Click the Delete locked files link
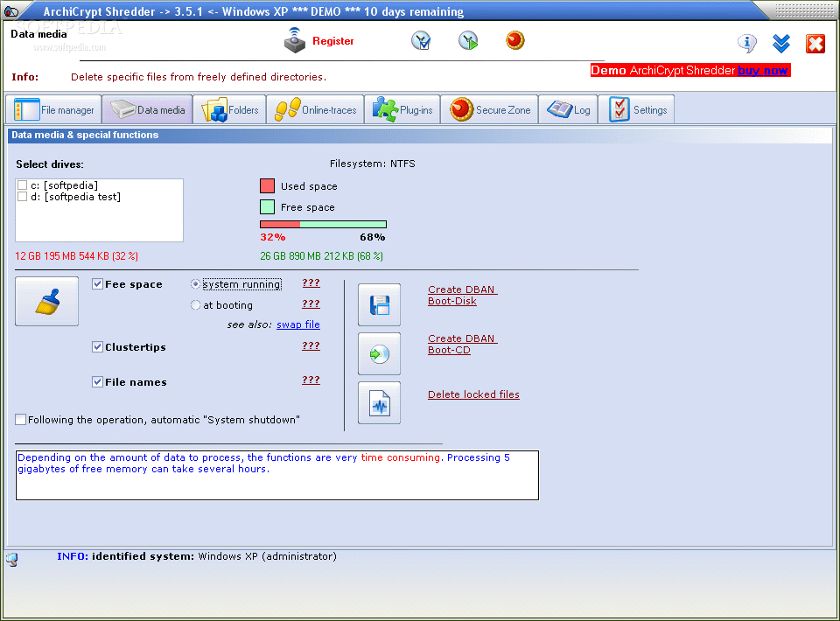Screen dimensions: 840x621 coord(473,394)
